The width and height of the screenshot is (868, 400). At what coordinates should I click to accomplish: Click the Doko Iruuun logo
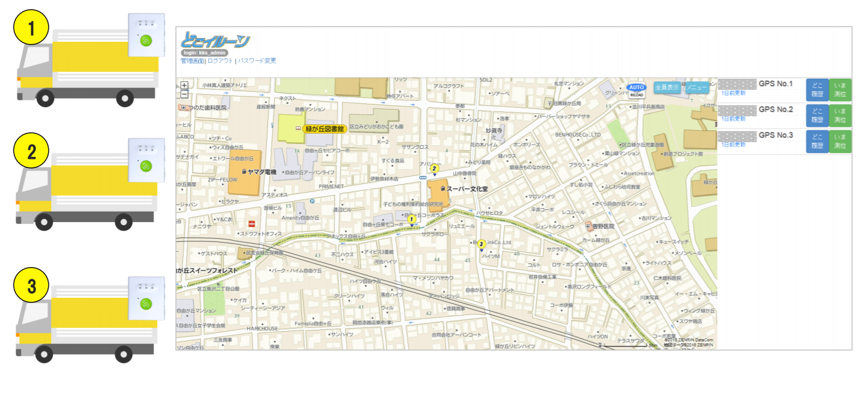tap(215, 41)
